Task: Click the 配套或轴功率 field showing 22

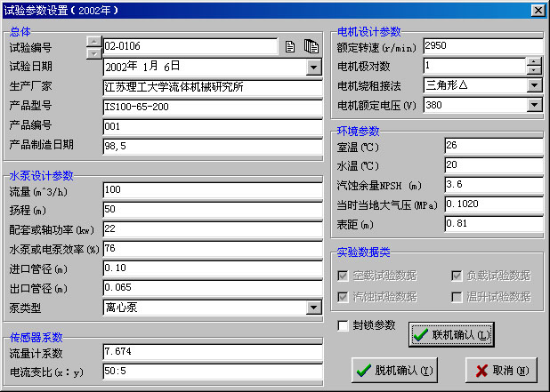Action: coord(213,228)
